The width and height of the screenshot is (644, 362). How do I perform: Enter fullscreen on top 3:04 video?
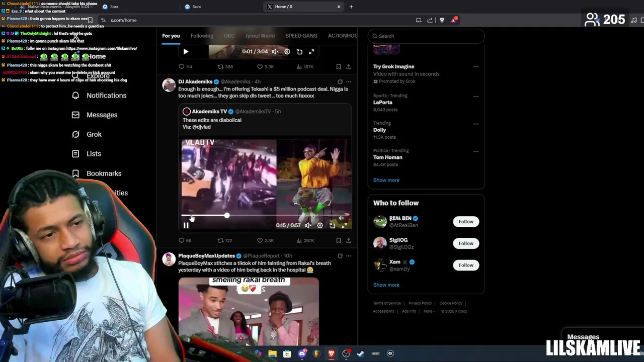click(x=311, y=51)
